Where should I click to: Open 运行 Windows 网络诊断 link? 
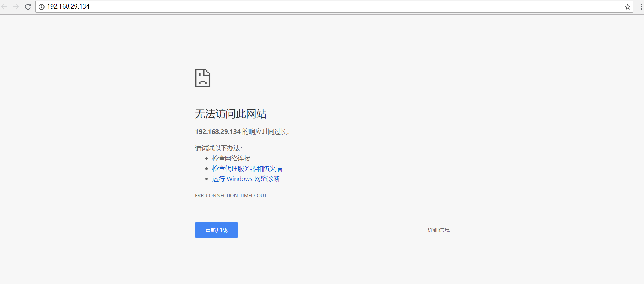coord(246,179)
